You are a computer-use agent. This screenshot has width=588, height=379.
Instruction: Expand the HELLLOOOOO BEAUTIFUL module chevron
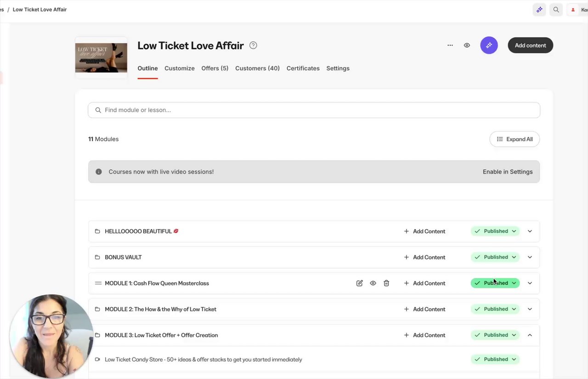(530, 231)
